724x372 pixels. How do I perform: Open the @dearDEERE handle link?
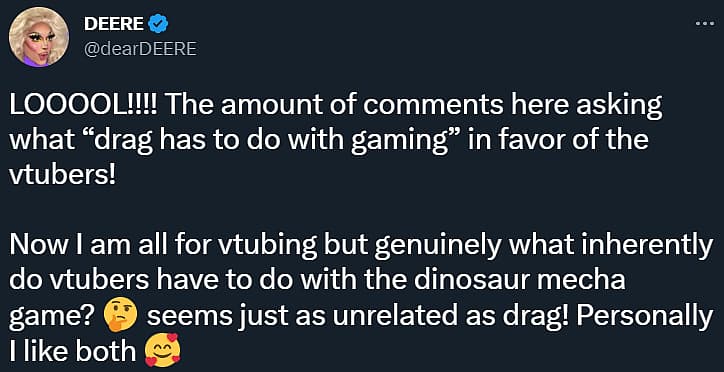[x=140, y=48]
